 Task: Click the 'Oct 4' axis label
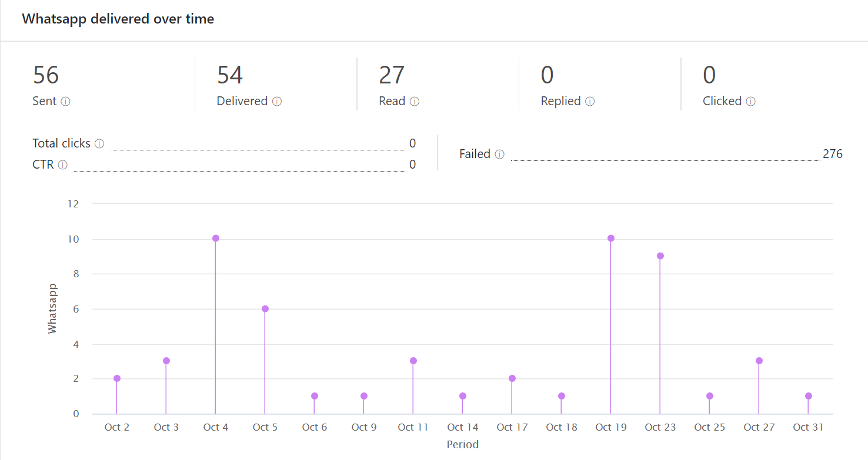click(x=216, y=427)
